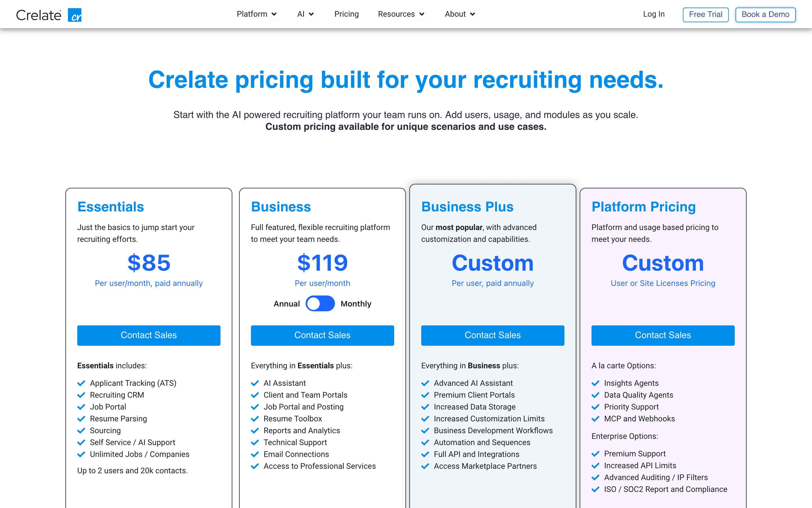The width and height of the screenshot is (812, 508).
Task: Open the About menu item
Action: [455, 14]
